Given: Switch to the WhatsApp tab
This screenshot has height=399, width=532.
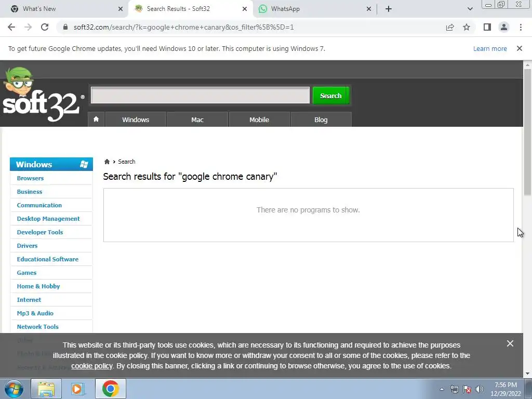Looking at the screenshot, I should (314, 9).
